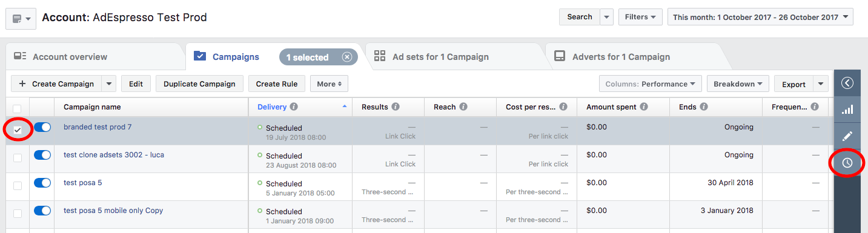
Task: Select the Campaigns tab
Action: [236, 57]
